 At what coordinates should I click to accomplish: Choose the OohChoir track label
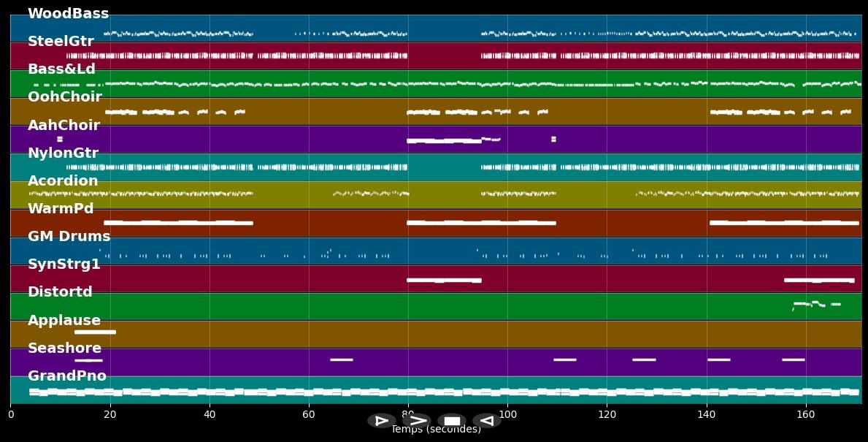(x=65, y=97)
